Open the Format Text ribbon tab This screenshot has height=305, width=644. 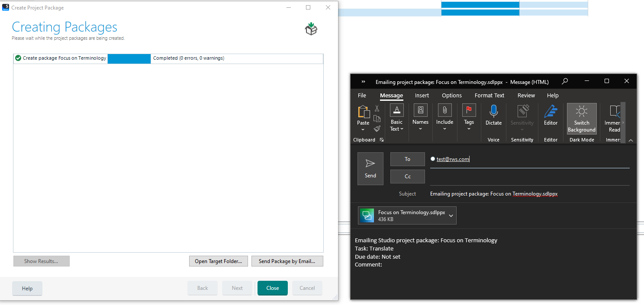(489, 95)
